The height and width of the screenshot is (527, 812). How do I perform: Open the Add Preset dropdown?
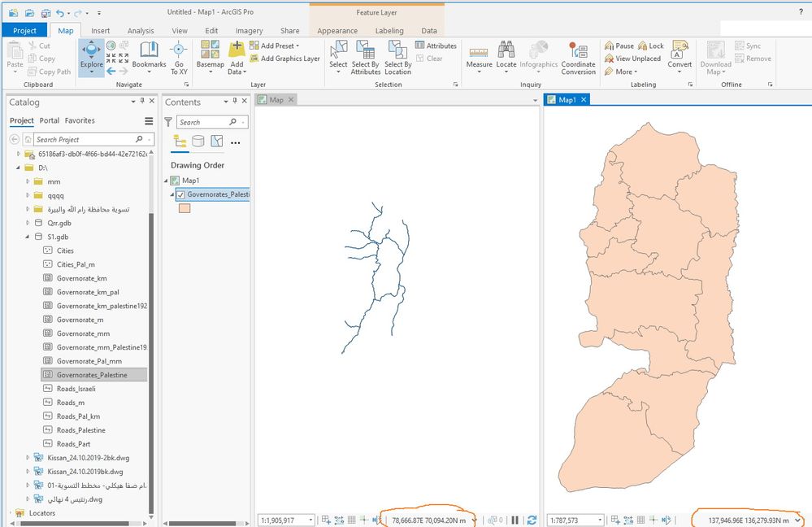click(275, 46)
